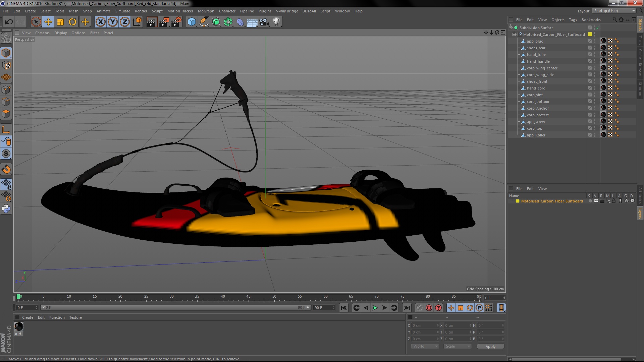Open Edit Render Settings
Image resolution: width=644 pixels, height=362 pixels.
[x=176, y=22]
